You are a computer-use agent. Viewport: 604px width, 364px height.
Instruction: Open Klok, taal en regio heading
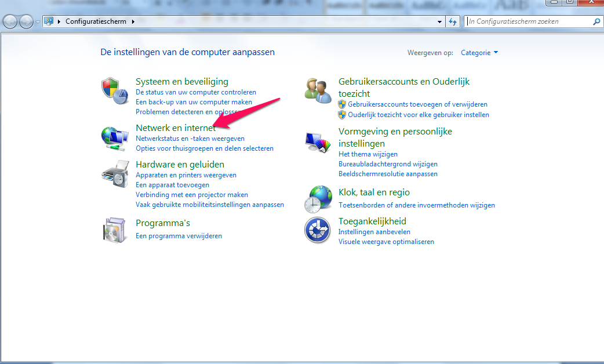(x=374, y=192)
